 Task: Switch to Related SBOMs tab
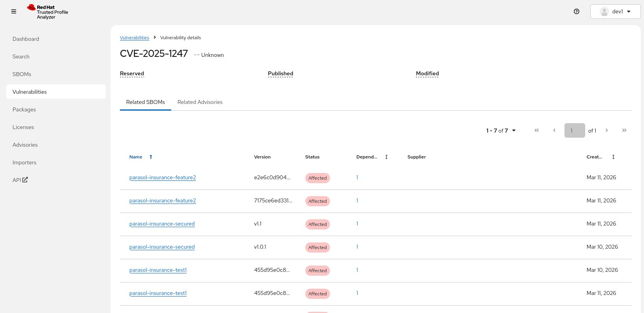point(145,102)
